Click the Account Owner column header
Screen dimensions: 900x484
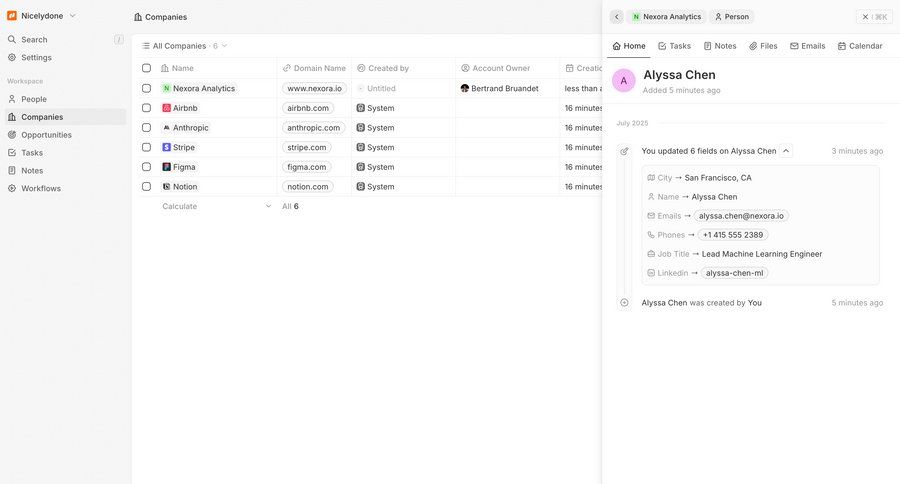click(x=507, y=68)
